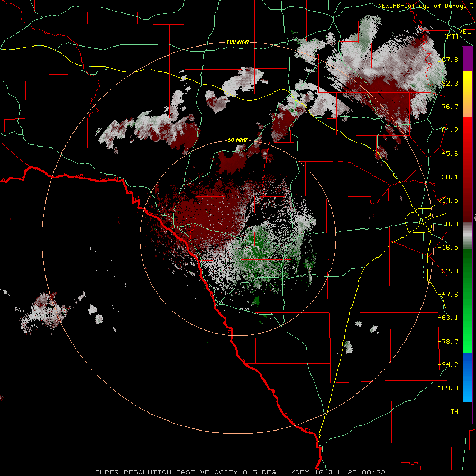The image size is (476, 476).
Task: Click the -0.9 velocity scale value
Action: click(450, 224)
